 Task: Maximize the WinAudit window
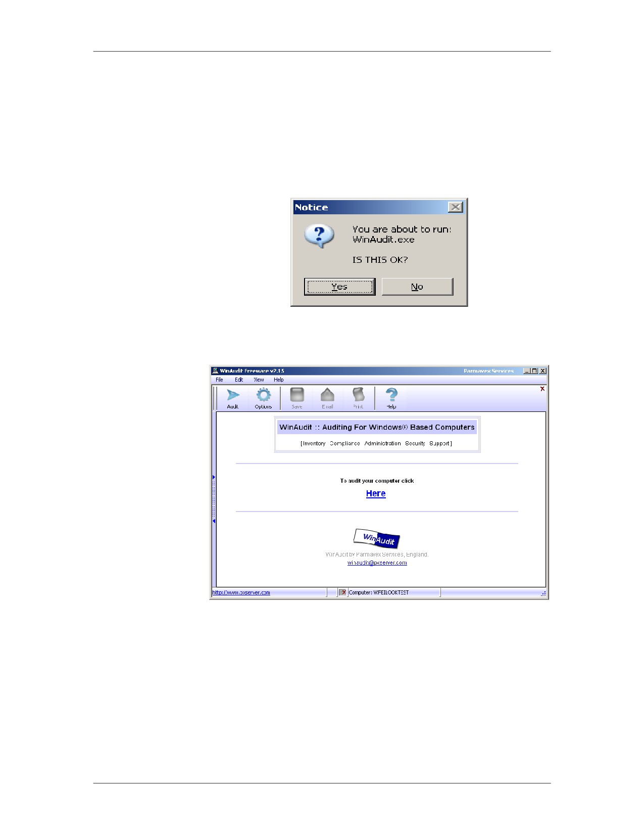534,371
